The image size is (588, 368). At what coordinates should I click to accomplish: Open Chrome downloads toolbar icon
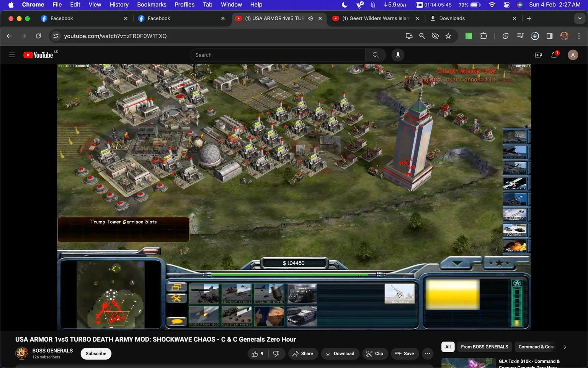[x=535, y=36]
